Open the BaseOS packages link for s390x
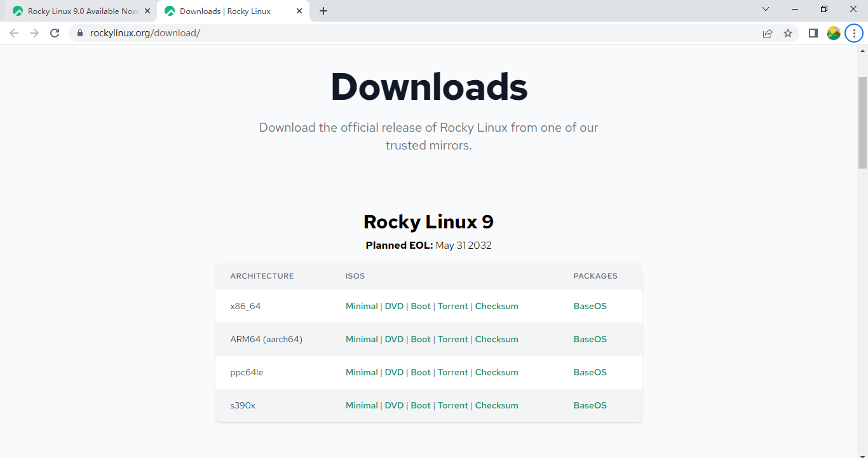The image size is (868, 458). point(590,405)
